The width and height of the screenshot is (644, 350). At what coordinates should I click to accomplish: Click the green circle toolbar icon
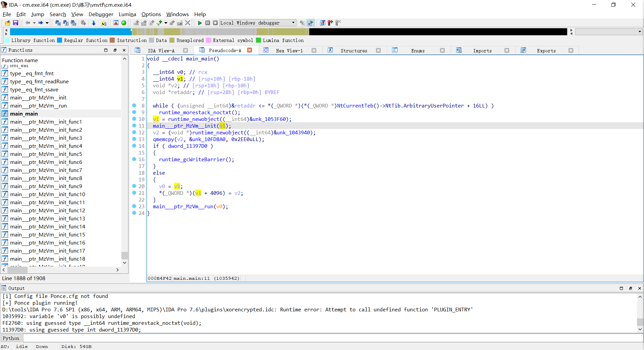tap(124, 23)
